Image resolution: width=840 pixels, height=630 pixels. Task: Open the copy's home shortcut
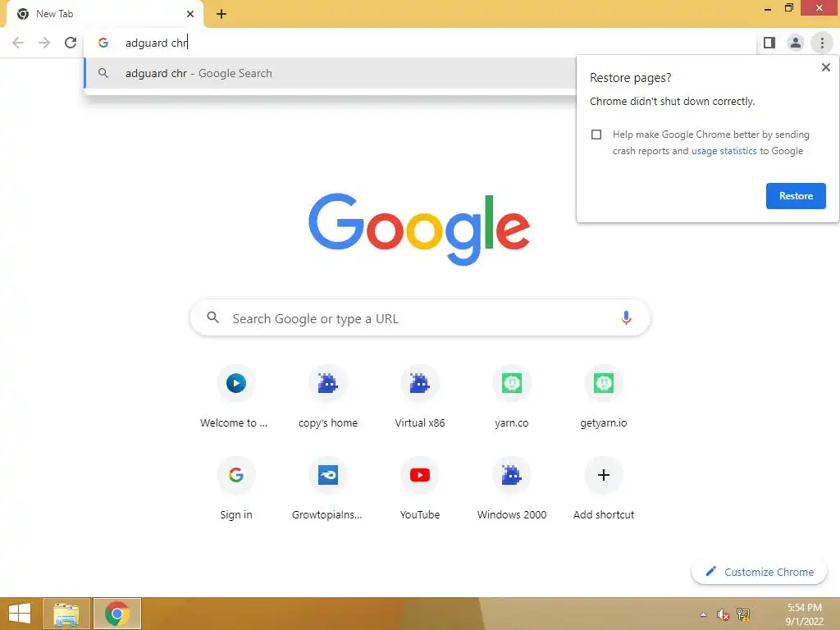tap(328, 397)
